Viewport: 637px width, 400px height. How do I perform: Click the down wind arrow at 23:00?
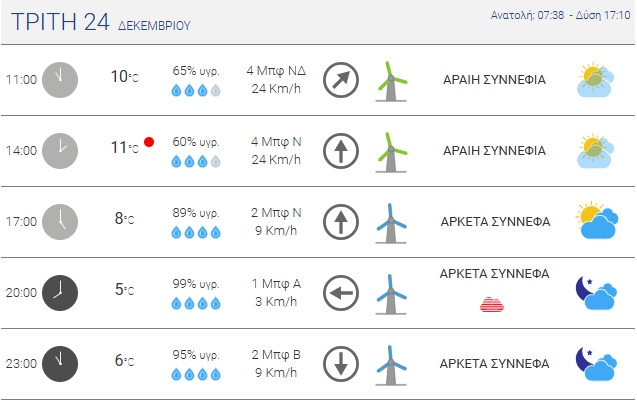(x=341, y=364)
